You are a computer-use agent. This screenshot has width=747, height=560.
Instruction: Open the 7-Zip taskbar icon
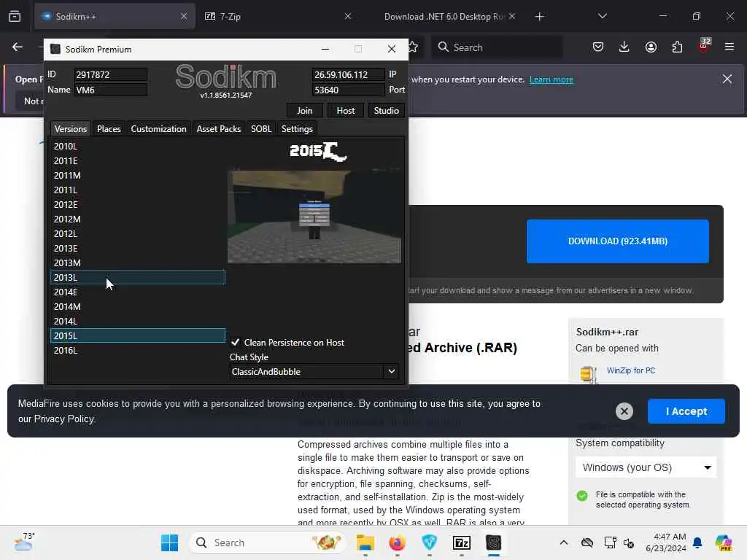[x=461, y=542]
